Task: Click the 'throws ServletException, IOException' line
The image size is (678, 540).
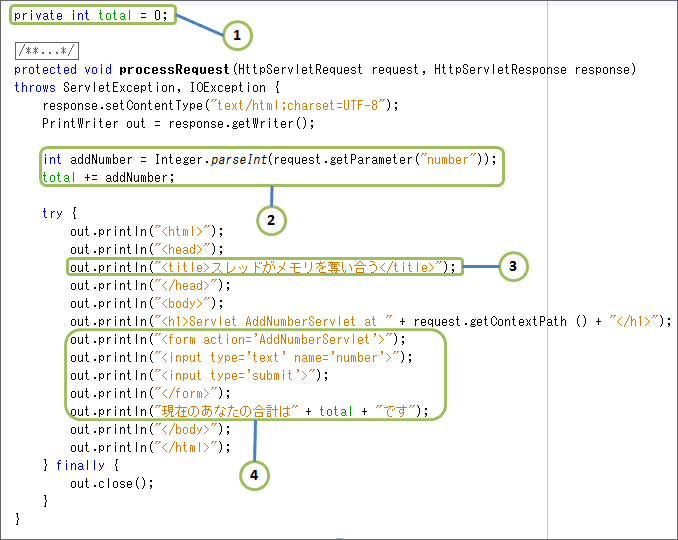Action: pos(147,88)
